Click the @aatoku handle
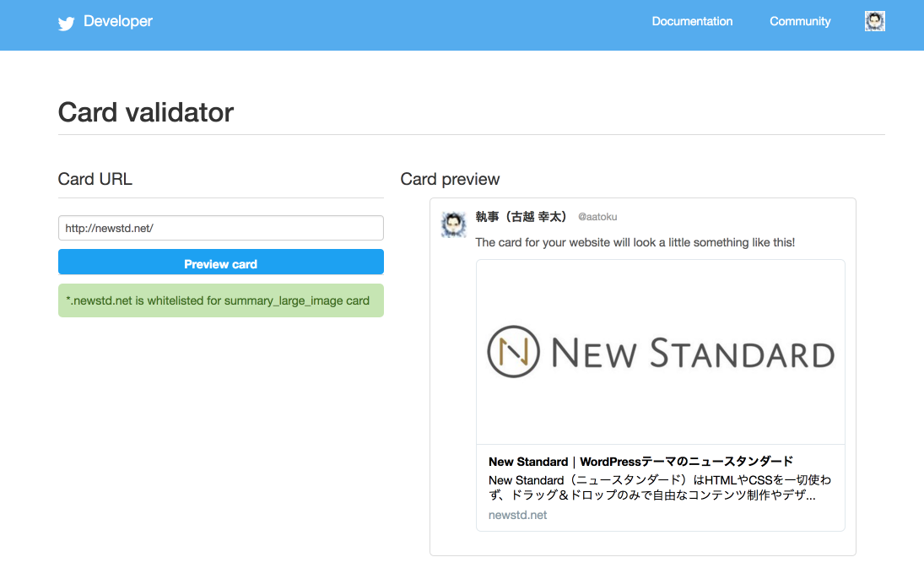 [597, 217]
